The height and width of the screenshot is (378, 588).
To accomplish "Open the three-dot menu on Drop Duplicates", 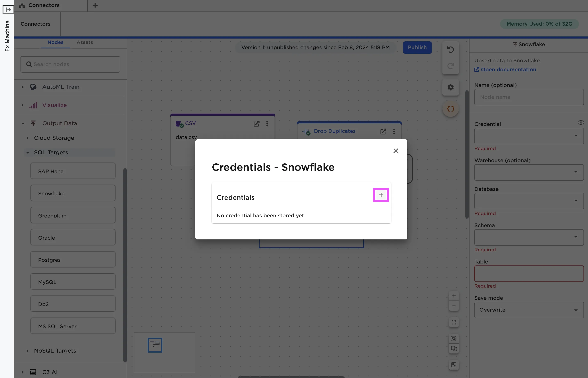I will click(394, 132).
